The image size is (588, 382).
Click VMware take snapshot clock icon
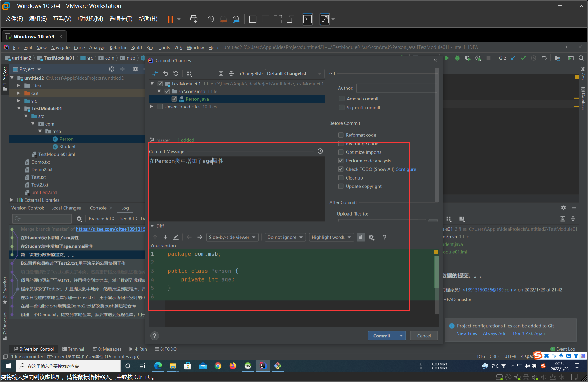pos(210,19)
